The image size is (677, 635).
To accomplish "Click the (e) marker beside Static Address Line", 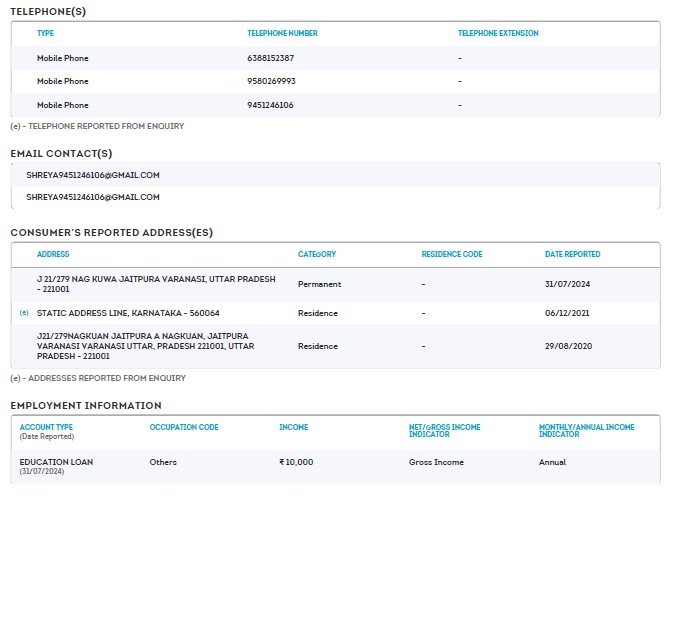I will (x=24, y=313).
